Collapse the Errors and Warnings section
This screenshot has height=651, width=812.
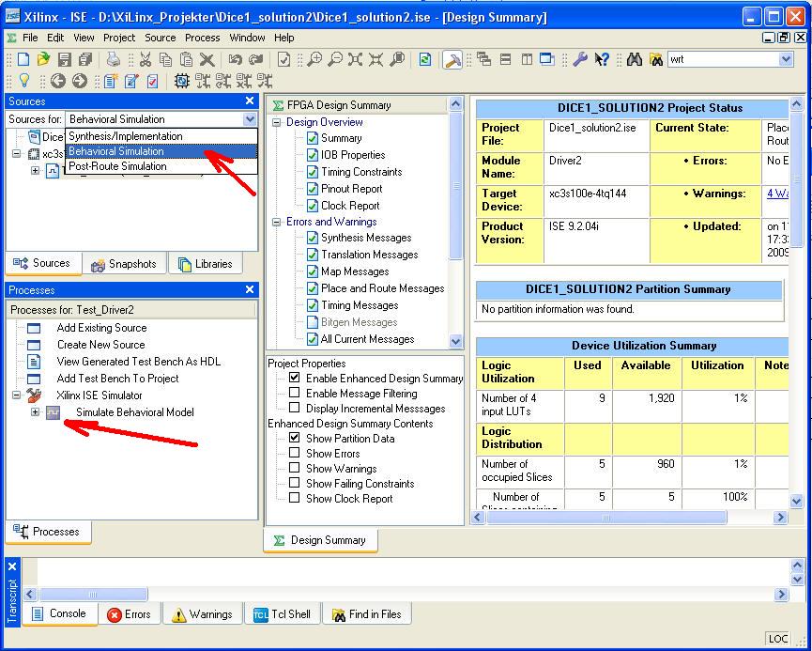277,222
